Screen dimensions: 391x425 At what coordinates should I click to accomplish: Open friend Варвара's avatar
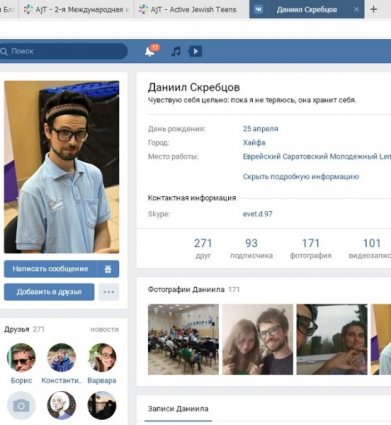pos(102,358)
